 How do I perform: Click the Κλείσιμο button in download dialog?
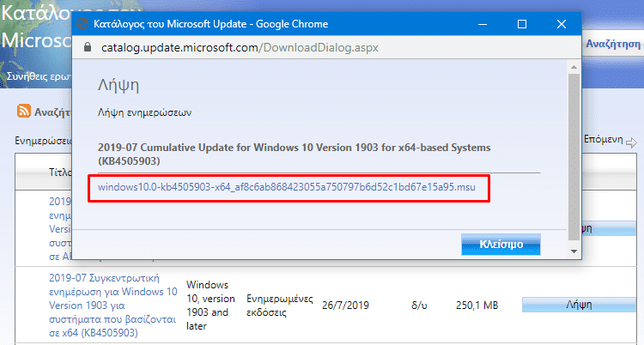(501, 245)
